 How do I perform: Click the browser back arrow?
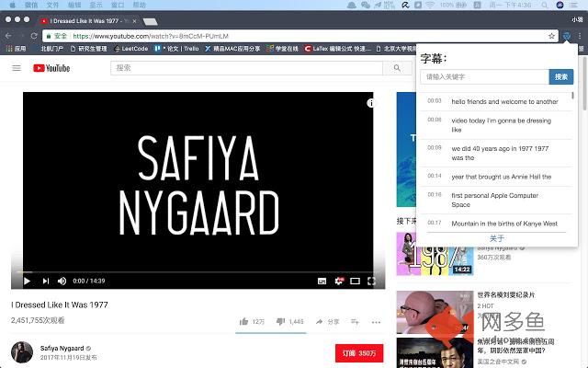click(x=8, y=36)
